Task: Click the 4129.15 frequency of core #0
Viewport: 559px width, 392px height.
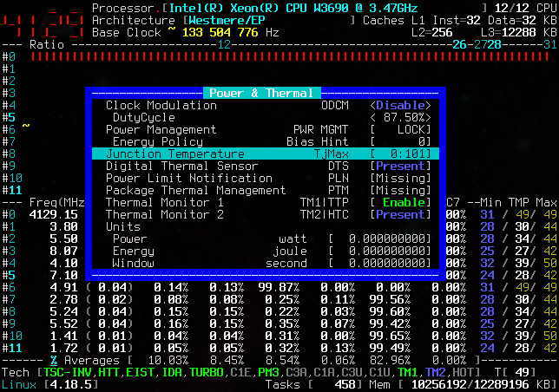Action: [54, 214]
